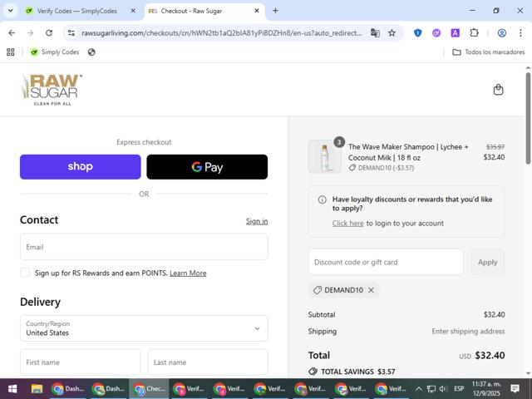The height and width of the screenshot is (399, 532).
Task: Click the Wave Maker Shampoo thumbnail
Action: [x=325, y=156]
